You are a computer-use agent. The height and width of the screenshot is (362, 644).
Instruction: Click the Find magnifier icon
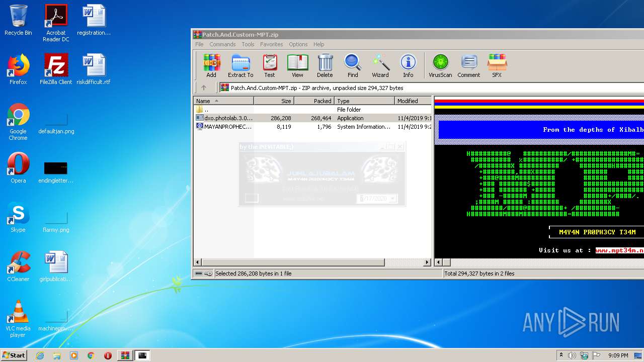[x=353, y=66]
